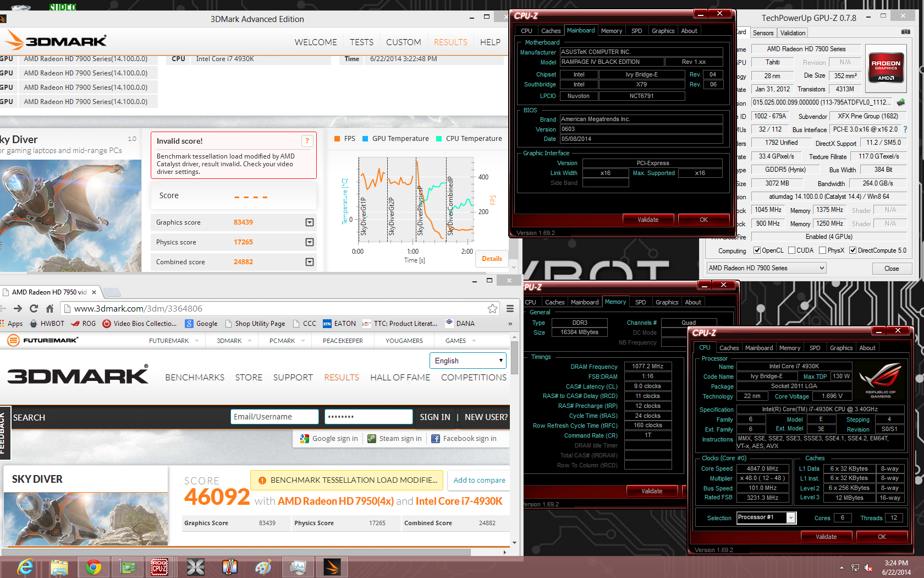Open the HALL OF FAME website menu
924x578 pixels.
[400, 378]
